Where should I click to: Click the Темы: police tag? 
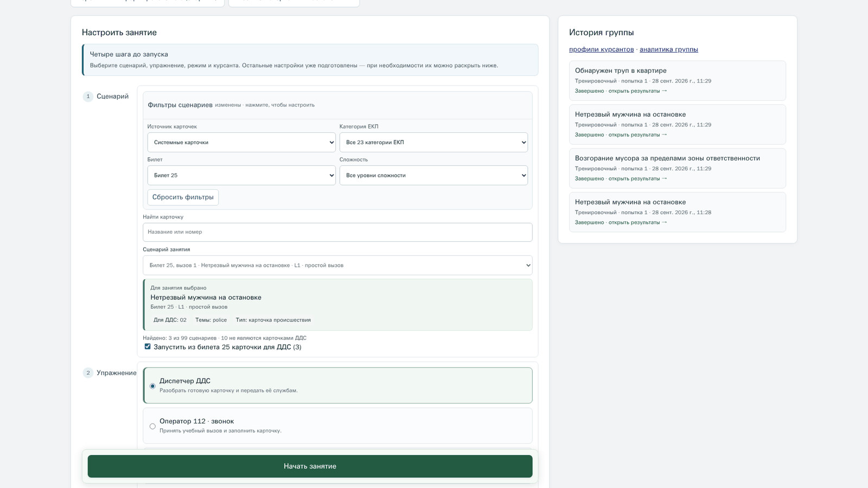211,320
